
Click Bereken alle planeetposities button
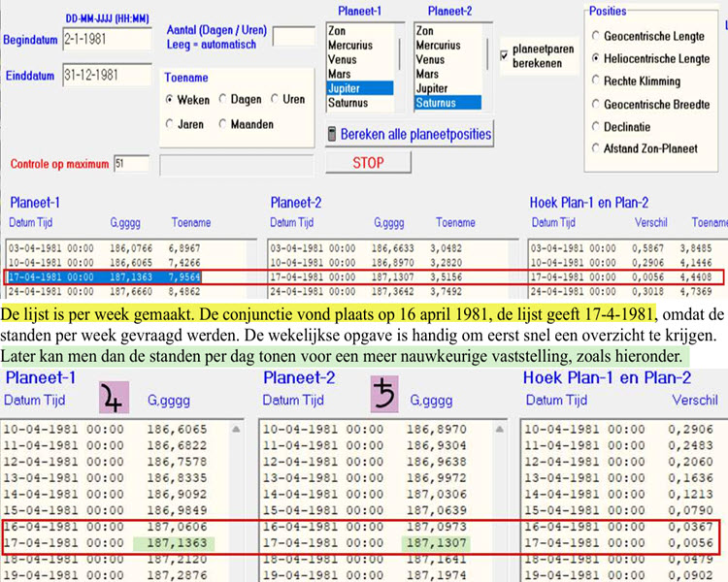[410, 134]
